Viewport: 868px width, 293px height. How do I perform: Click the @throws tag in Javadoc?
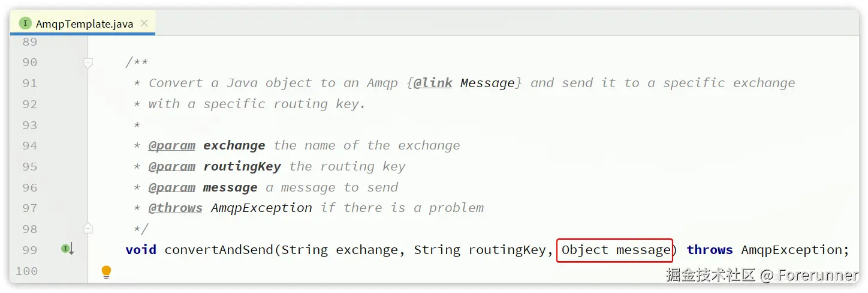tap(176, 208)
